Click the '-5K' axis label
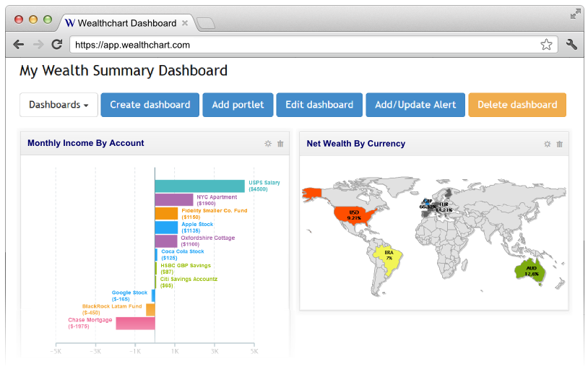The width and height of the screenshot is (588, 372). coord(56,352)
